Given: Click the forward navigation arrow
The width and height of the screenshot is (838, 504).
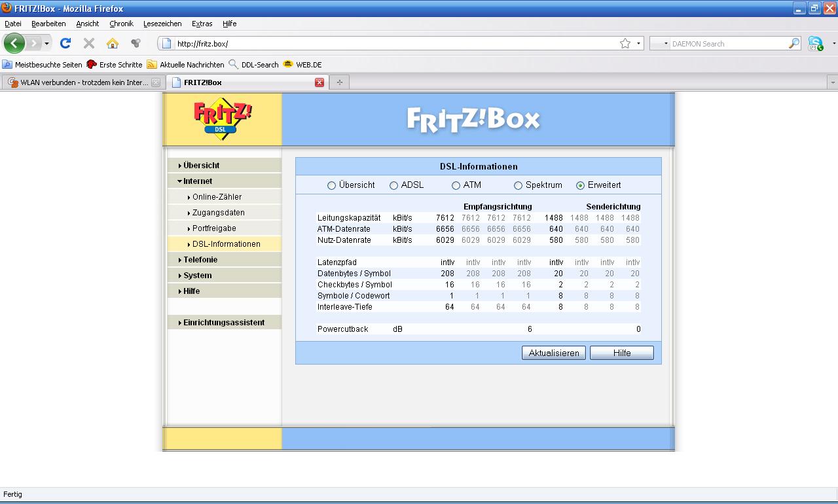Looking at the screenshot, I should pyautogui.click(x=33, y=43).
